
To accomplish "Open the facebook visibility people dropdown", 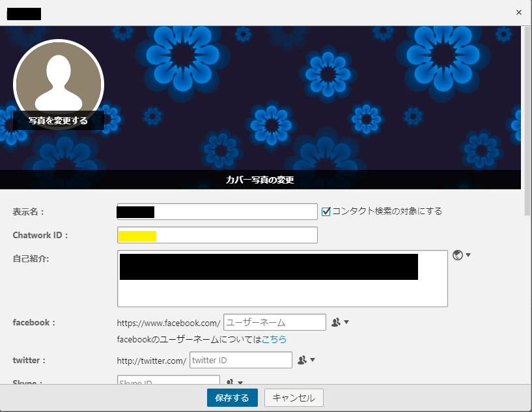I will (x=340, y=322).
